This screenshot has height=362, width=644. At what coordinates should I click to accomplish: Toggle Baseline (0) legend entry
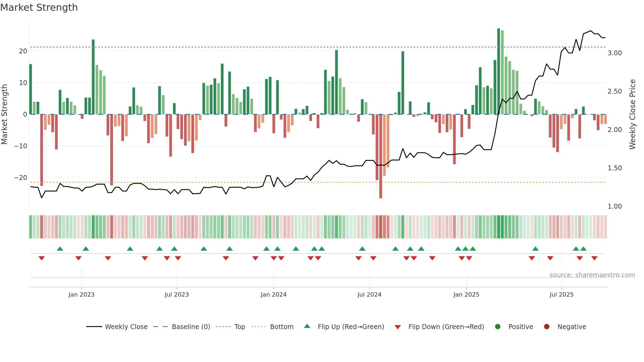182,327
